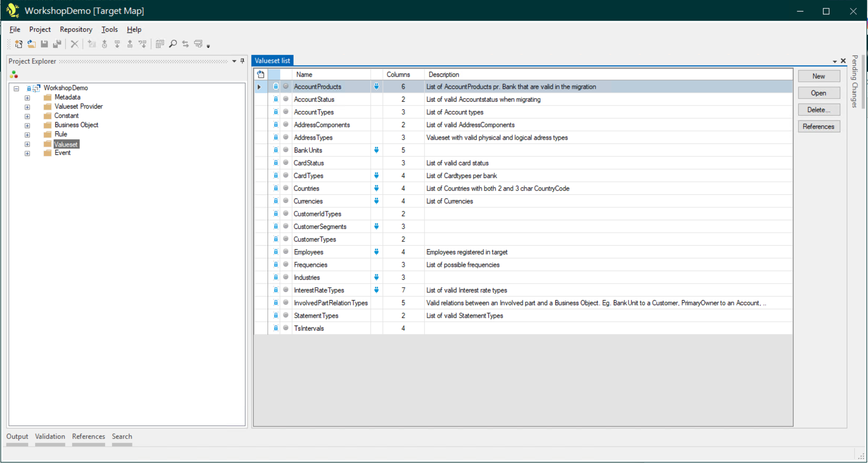The width and height of the screenshot is (868, 463).
Task: Click the New Project toolbar icon
Action: pos(18,44)
